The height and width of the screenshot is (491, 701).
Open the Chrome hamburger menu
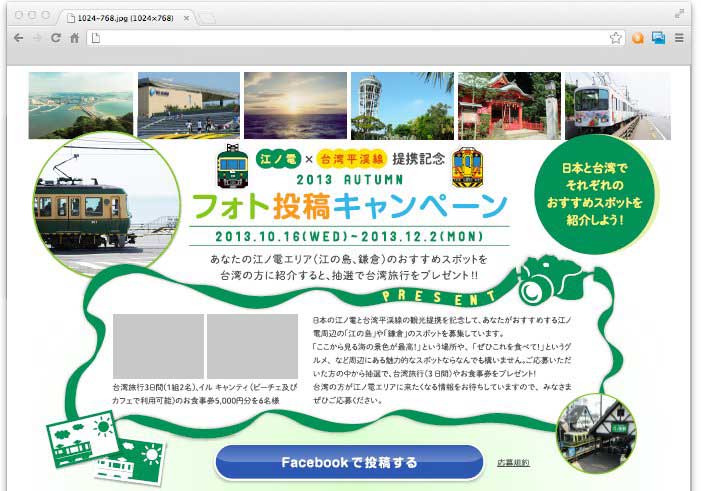680,38
